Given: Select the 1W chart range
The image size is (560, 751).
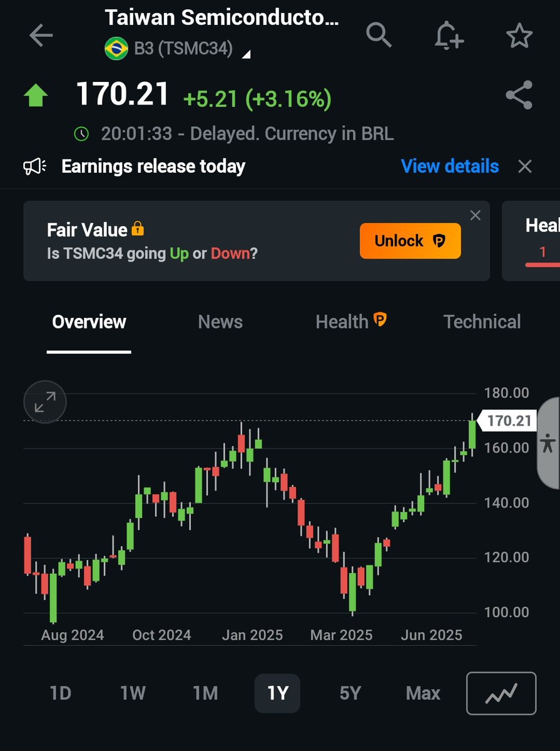Looking at the screenshot, I should pos(133,693).
